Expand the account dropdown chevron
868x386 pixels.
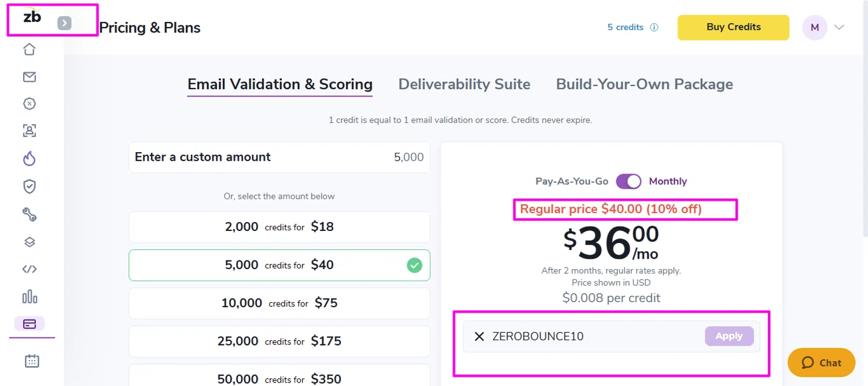click(839, 27)
